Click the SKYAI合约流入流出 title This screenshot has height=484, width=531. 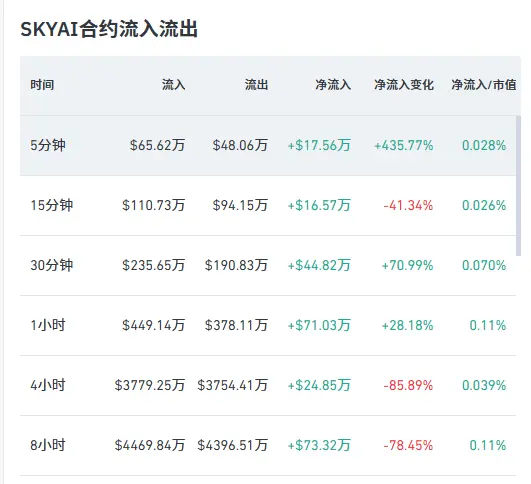(x=109, y=29)
